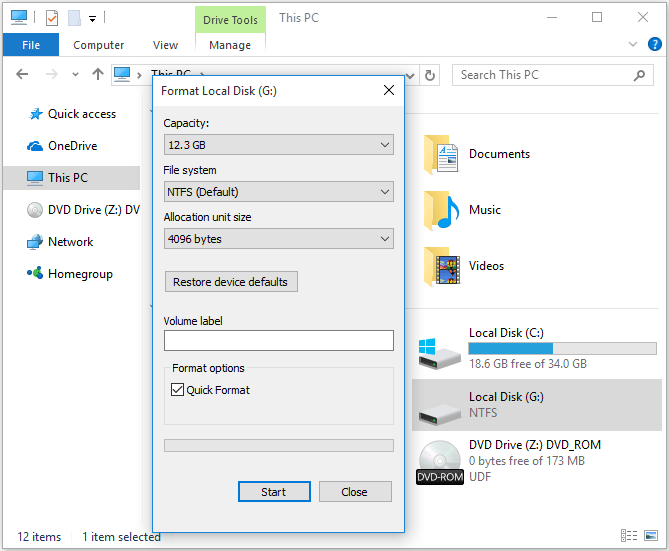Select the Local Disk (C:) drive icon
Screen dimensions: 669x551
439,354
